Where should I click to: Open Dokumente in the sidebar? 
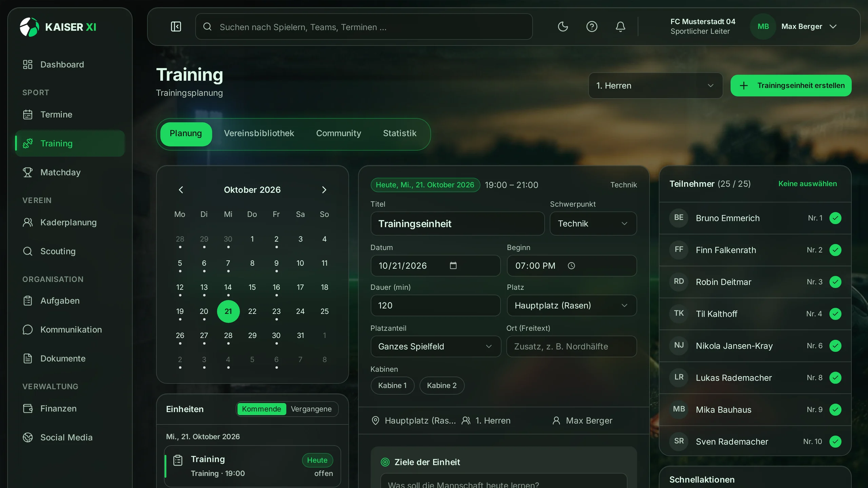tap(70, 359)
